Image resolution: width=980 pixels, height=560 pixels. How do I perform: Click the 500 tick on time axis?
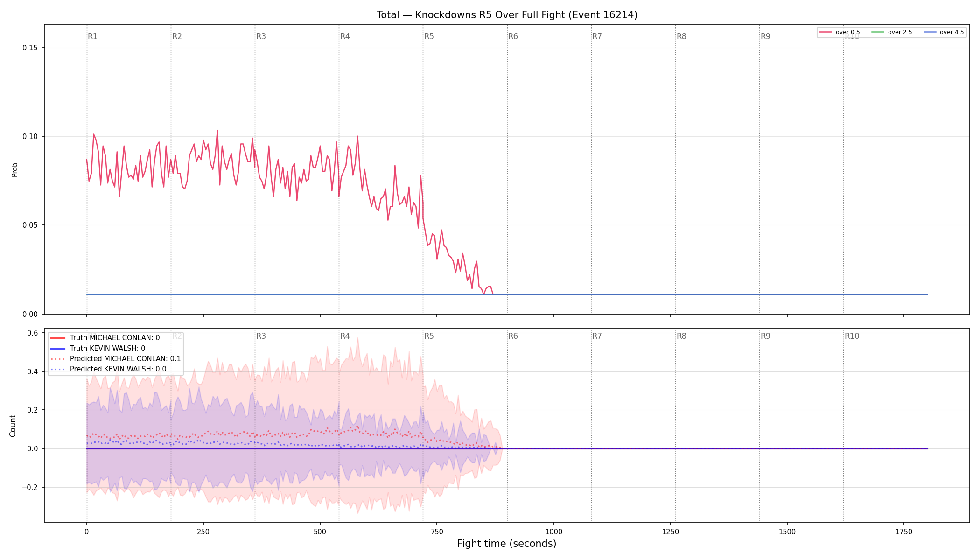[x=320, y=532]
